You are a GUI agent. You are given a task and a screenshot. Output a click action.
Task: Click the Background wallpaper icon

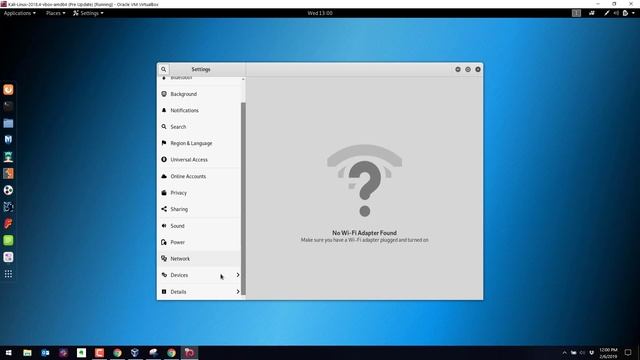[164, 94]
